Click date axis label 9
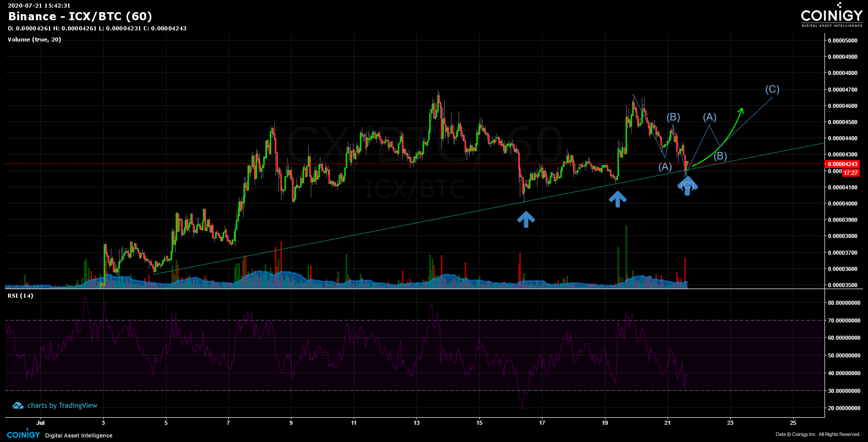868x442 pixels. pos(291,423)
